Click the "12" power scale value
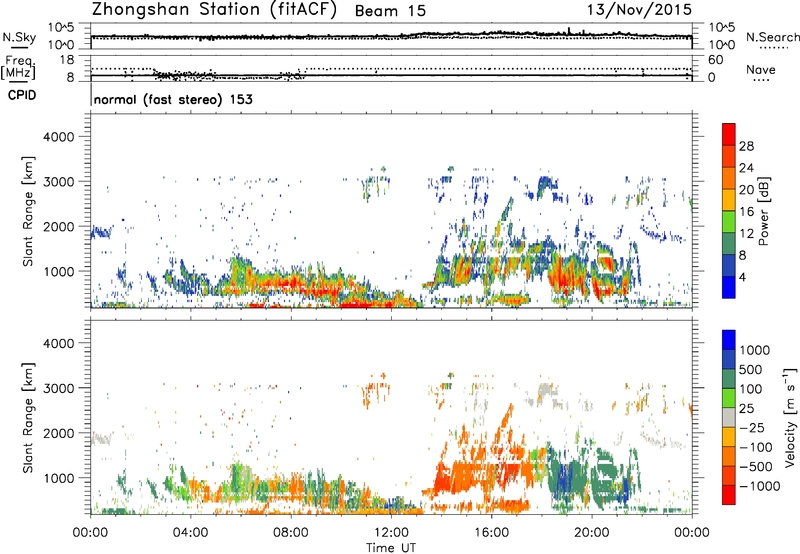The height and width of the screenshot is (554, 800). click(746, 233)
